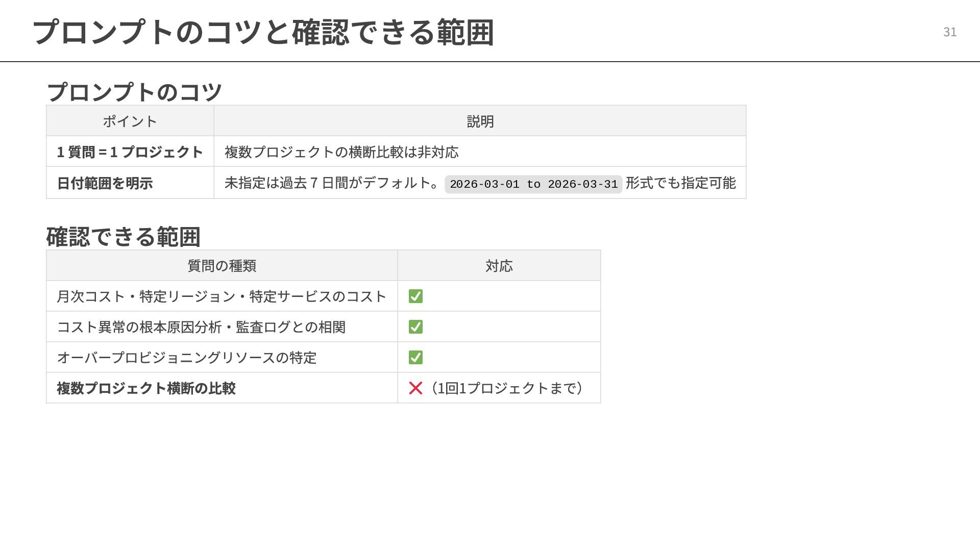Click the ポイント column header
The height and width of the screenshot is (551, 980).
(x=130, y=121)
